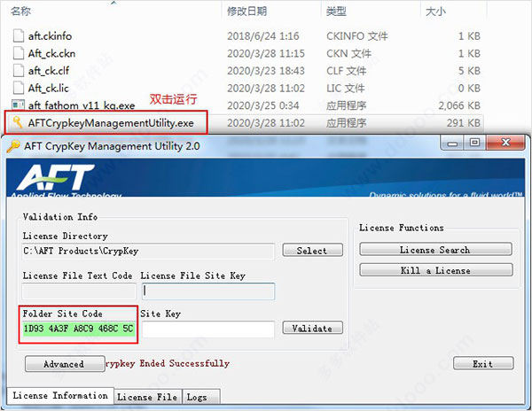Click the 291 KB size cell
The width and height of the screenshot is (532, 411).
tap(464, 122)
